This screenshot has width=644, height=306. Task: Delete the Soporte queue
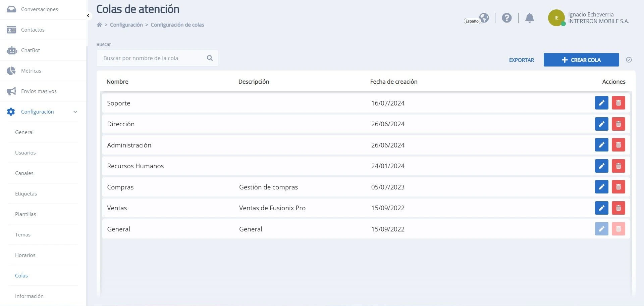coord(618,103)
